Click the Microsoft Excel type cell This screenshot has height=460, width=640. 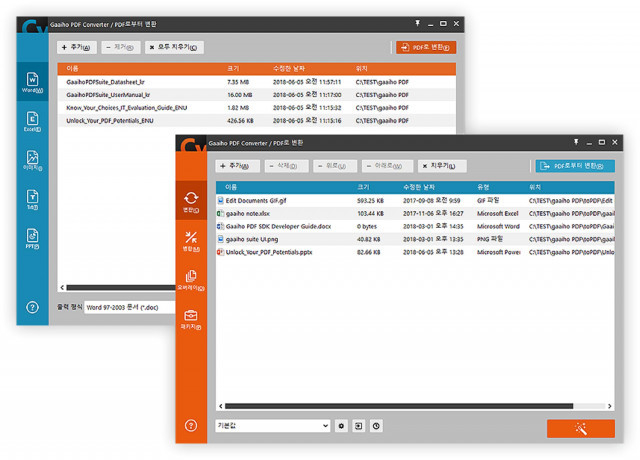pyautogui.click(x=498, y=213)
